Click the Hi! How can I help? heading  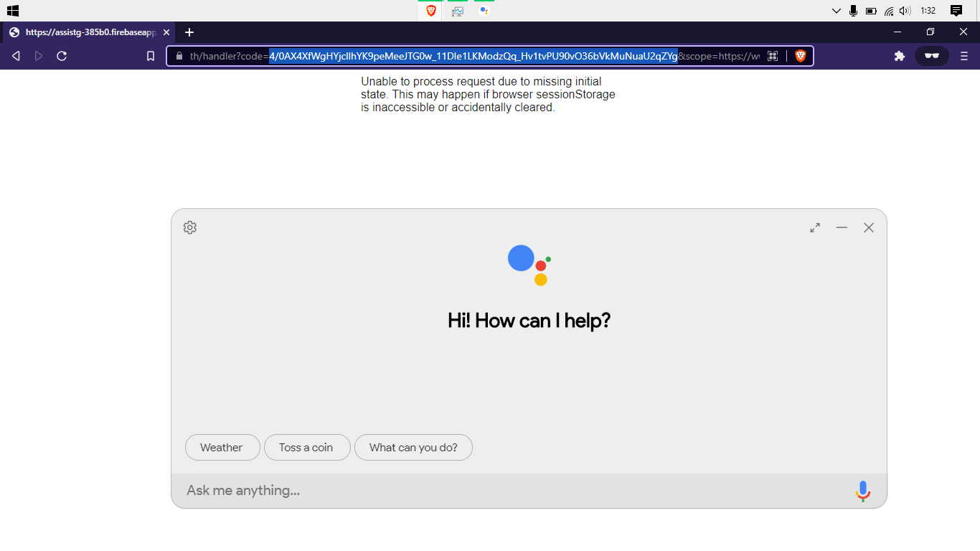[x=529, y=320]
